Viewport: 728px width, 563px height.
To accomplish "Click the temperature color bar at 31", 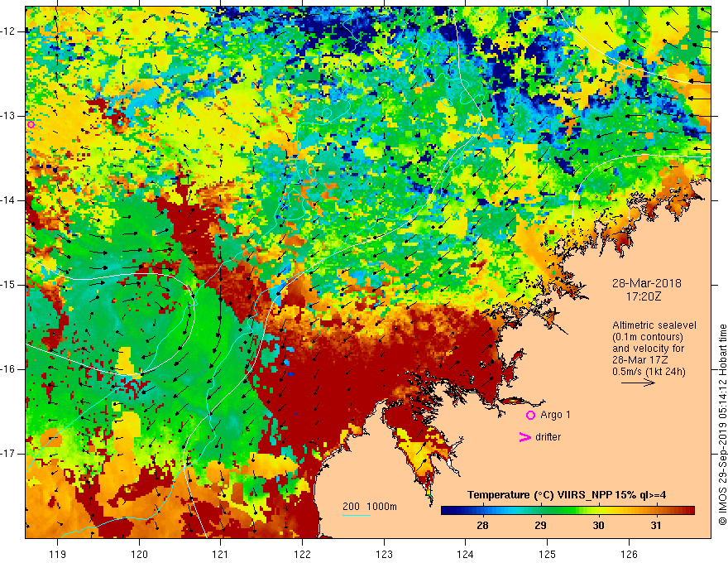I will 655,511.
